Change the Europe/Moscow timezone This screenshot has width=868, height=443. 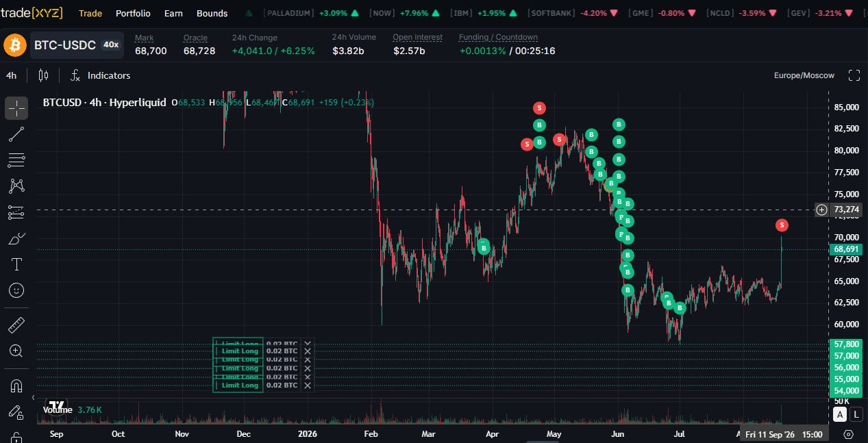coord(804,75)
